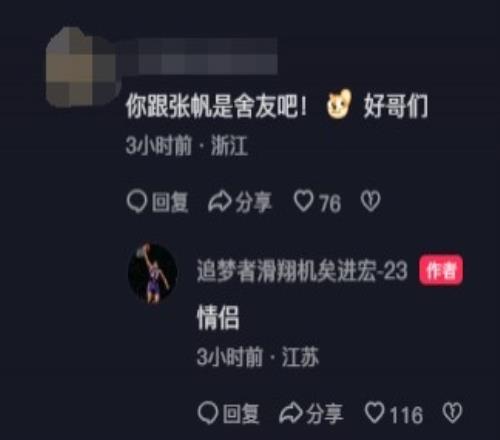Open the blurred avatar of the first commenter
Screen dimensions: 500x440
point(83,68)
